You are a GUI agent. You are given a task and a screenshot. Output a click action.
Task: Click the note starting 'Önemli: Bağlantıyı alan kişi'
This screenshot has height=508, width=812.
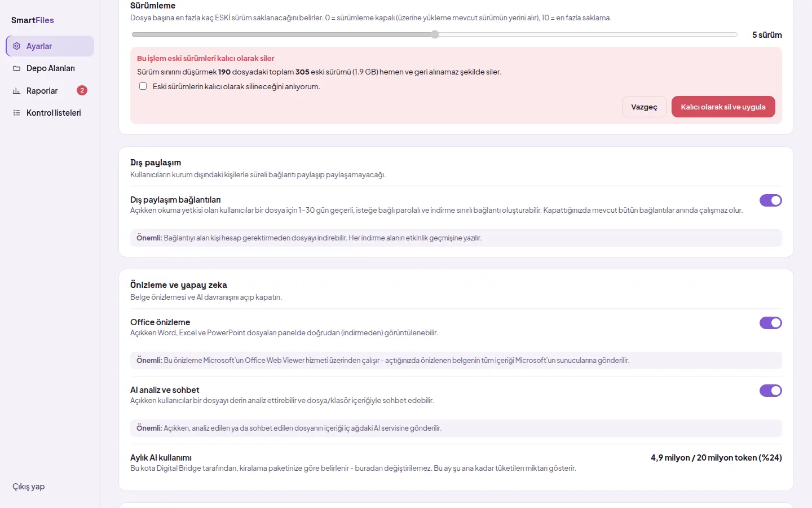coord(456,238)
